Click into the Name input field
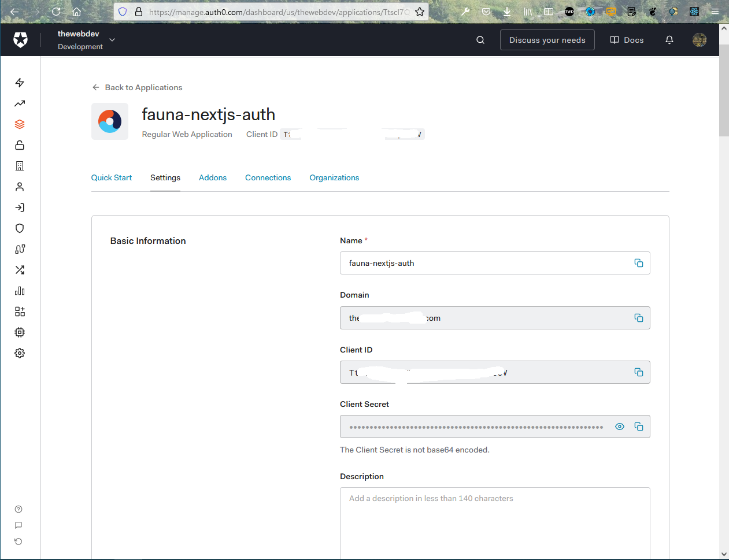Screen dimensions: 729x560 point(495,263)
